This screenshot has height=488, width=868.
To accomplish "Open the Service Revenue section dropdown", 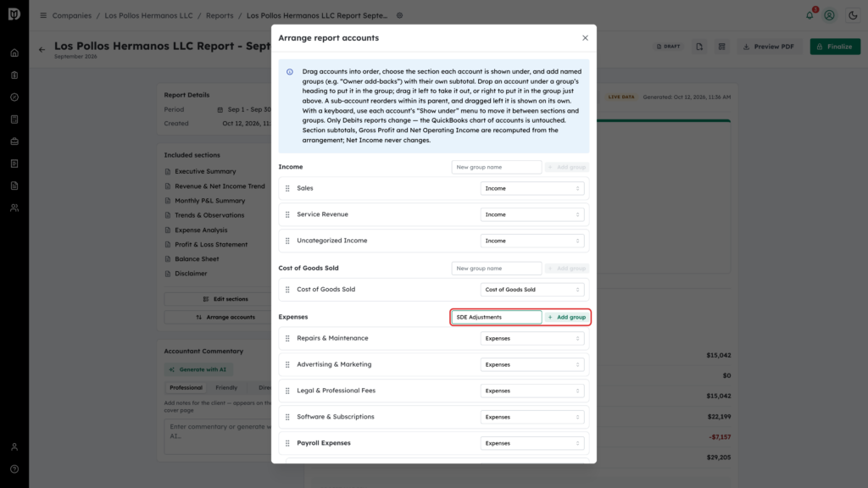I will pos(532,214).
